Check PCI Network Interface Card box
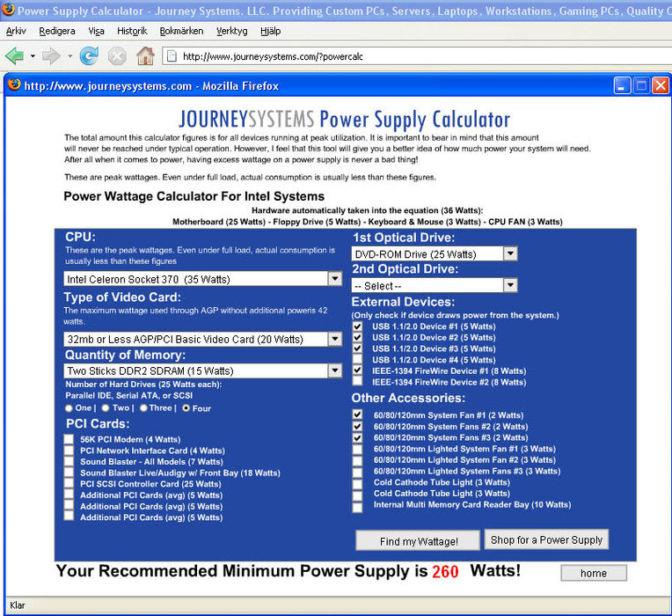The image size is (672, 616). click(x=69, y=450)
